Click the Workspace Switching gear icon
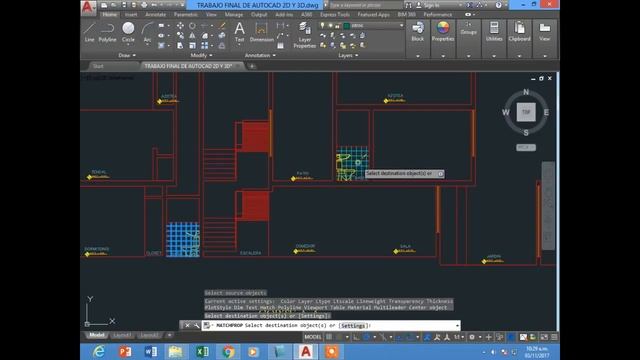The image size is (640, 360). coord(472,337)
